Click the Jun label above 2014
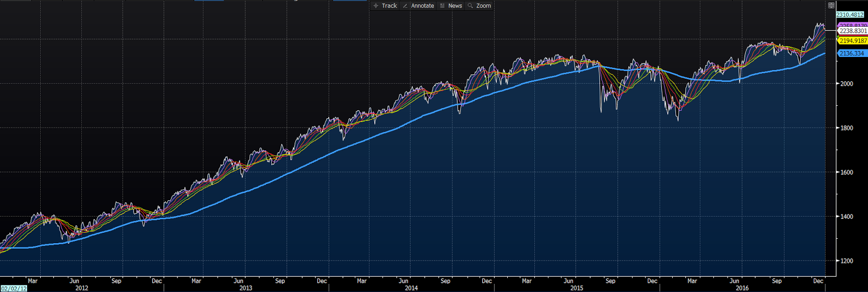Viewport: 868px width, 292px height. coord(403,281)
